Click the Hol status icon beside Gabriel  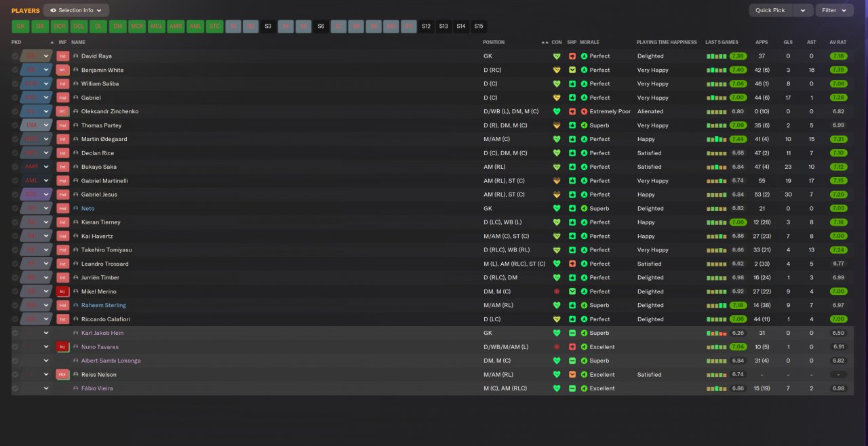pos(63,98)
